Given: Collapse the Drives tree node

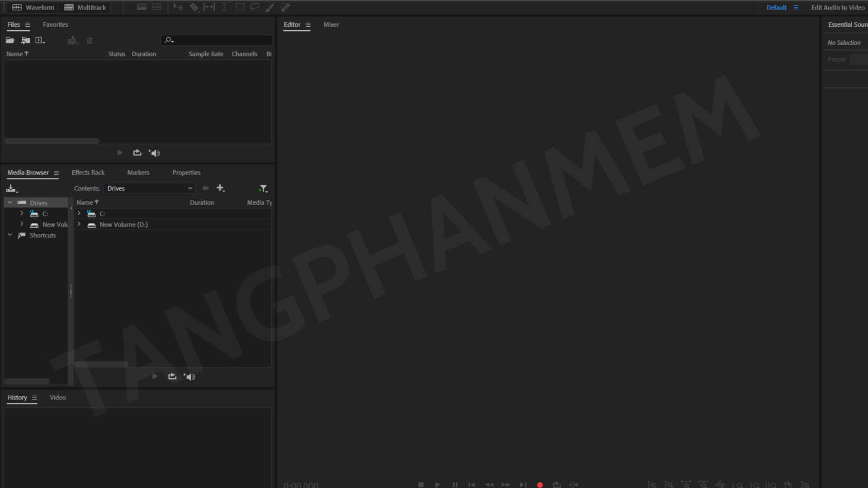Looking at the screenshot, I should pos(10,202).
